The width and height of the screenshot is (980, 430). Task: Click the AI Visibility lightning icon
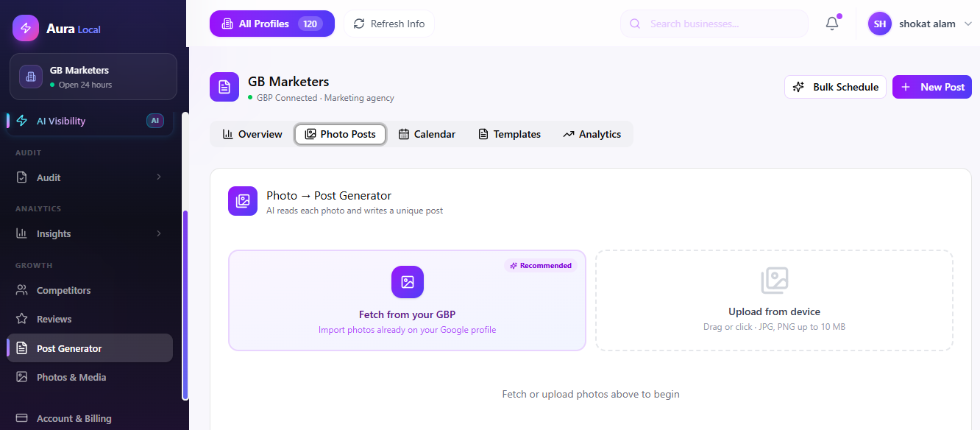(x=22, y=121)
